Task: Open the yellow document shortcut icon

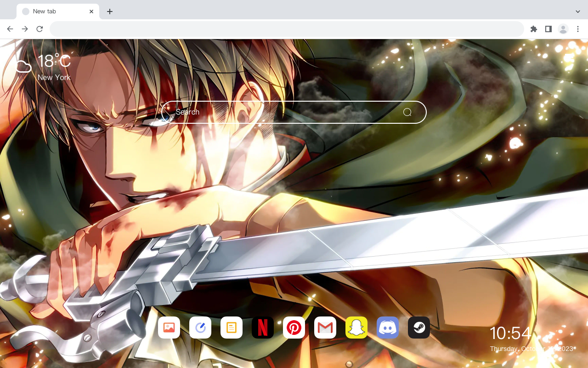Action: tap(232, 328)
